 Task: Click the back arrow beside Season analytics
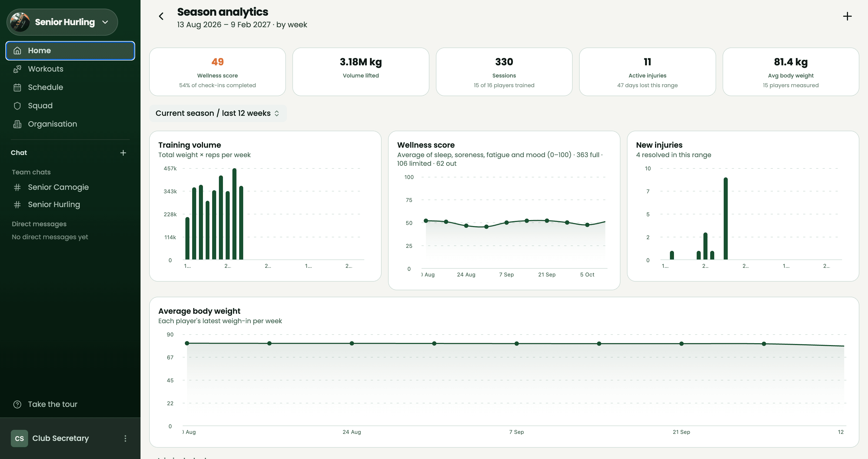(x=161, y=16)
